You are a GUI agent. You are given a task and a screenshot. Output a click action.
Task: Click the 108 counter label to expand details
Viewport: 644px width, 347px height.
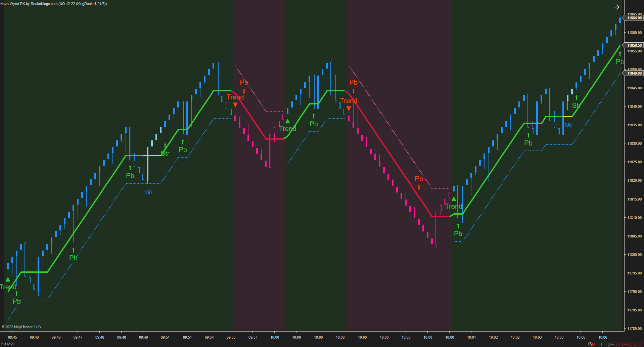click(568, 124)
